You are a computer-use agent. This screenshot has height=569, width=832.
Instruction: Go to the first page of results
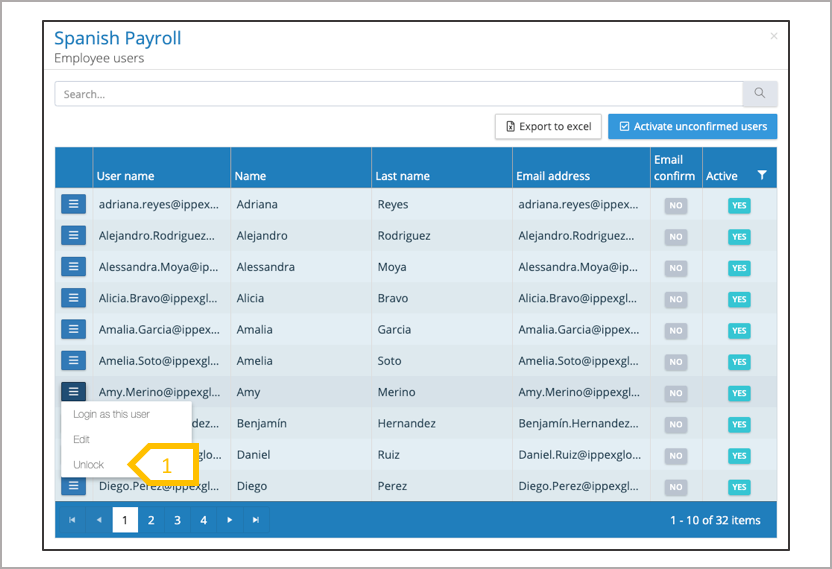71,520
